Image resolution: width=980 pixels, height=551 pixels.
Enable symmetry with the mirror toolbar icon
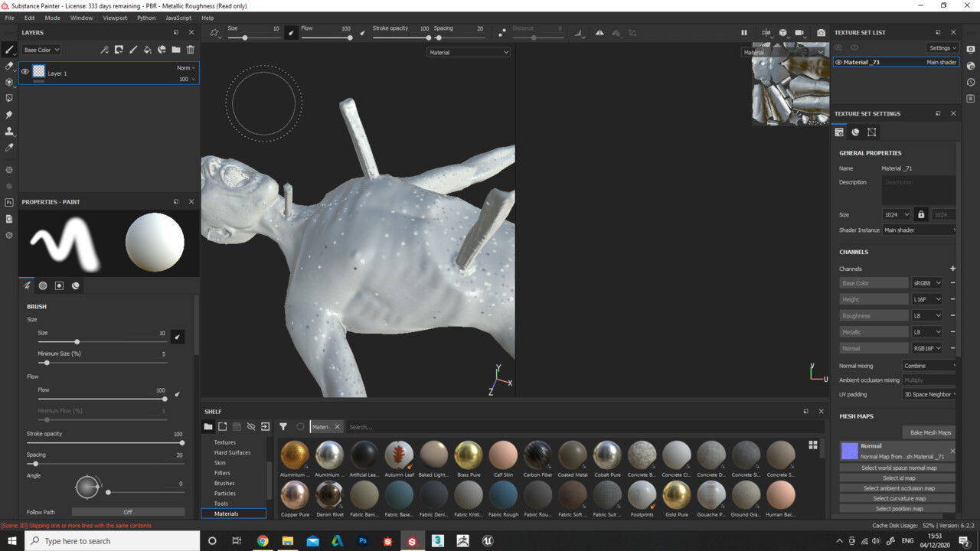click(x=601, y=32)
